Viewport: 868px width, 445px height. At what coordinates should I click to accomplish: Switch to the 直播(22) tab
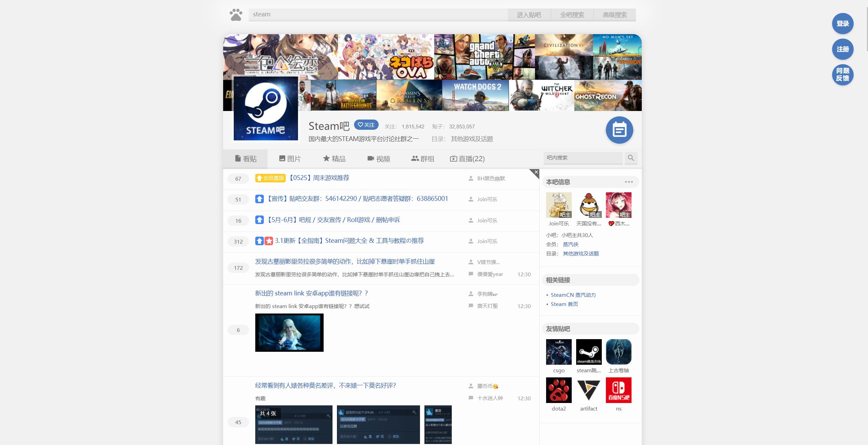(467, 159)
